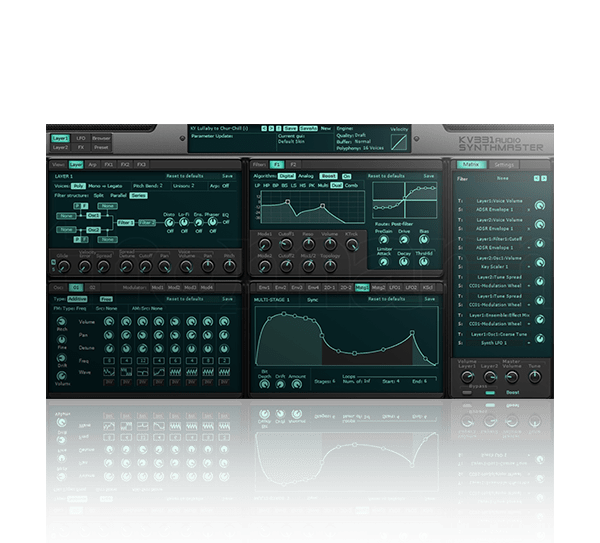Adjust the Lo-Fi effect knob

pos(184,222)
